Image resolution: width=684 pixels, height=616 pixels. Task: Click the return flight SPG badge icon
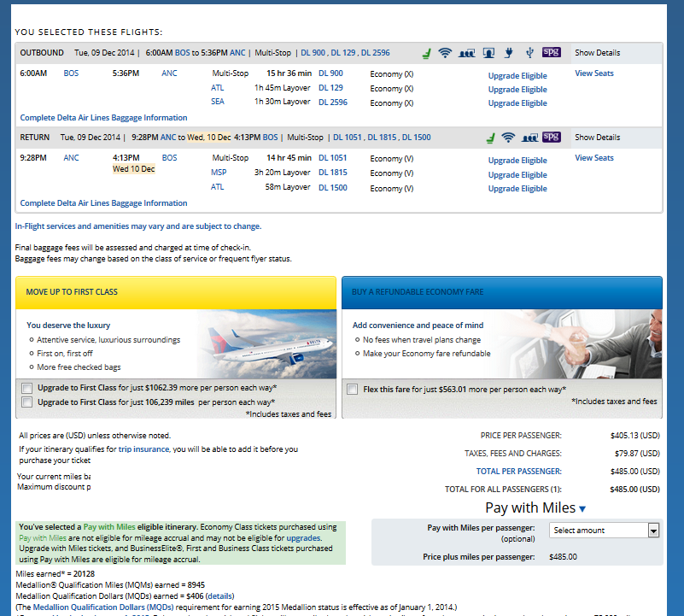coord(552,137)
